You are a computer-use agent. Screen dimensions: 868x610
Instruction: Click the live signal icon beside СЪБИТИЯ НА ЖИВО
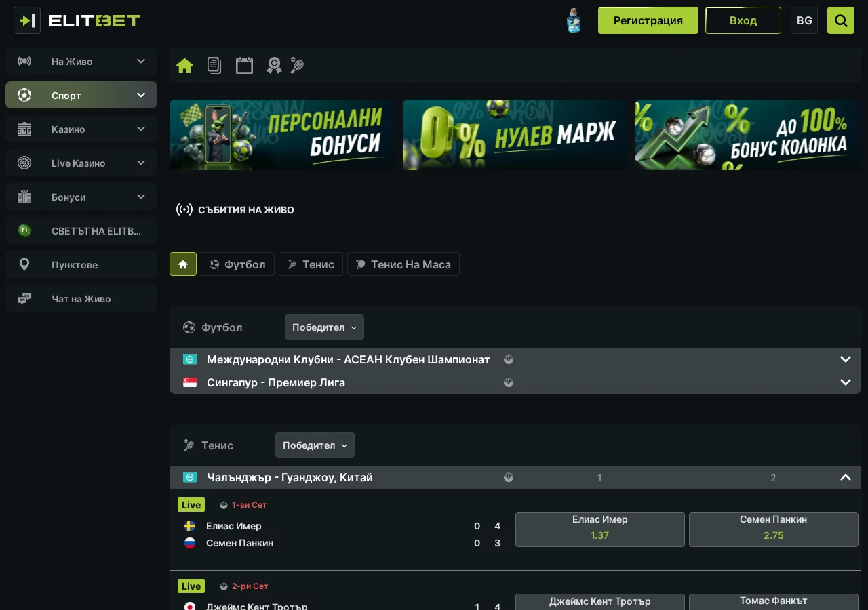[184, 209]
